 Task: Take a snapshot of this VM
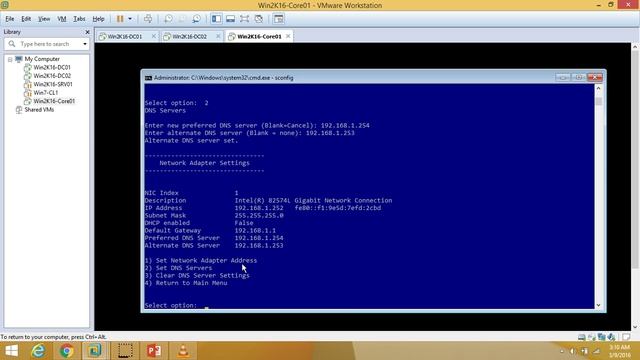(168, 19)
